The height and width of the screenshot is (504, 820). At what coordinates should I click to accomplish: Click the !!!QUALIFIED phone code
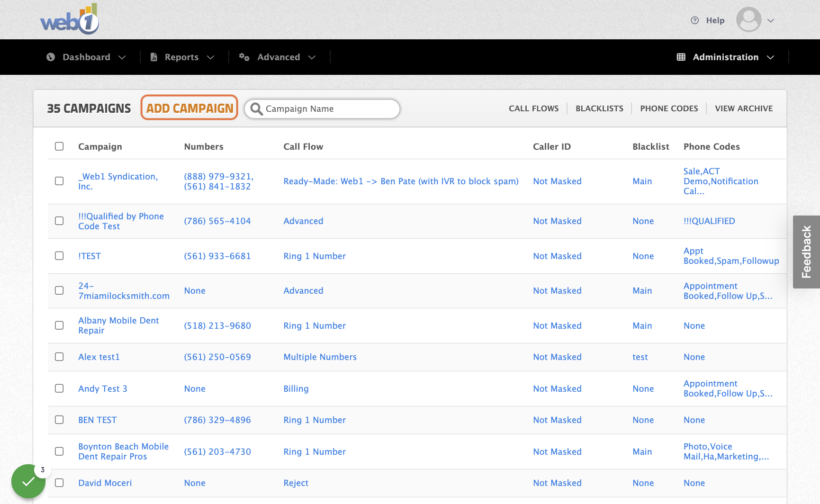coord(709,221)
